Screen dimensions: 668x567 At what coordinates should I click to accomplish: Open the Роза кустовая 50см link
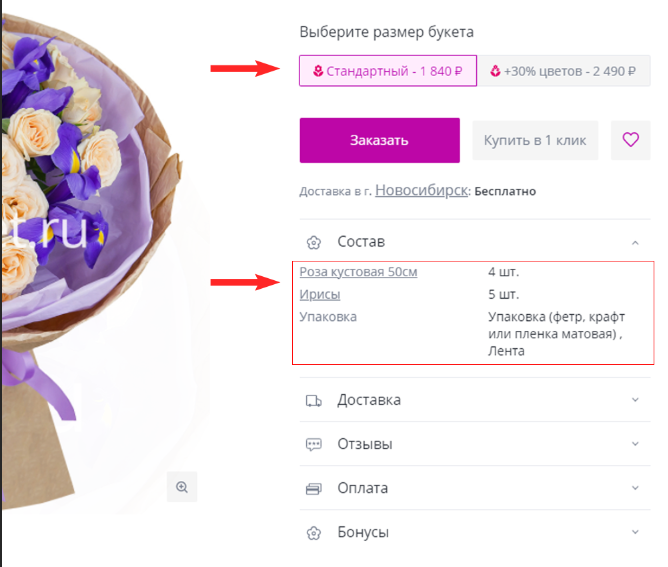(x=358, y=272)
